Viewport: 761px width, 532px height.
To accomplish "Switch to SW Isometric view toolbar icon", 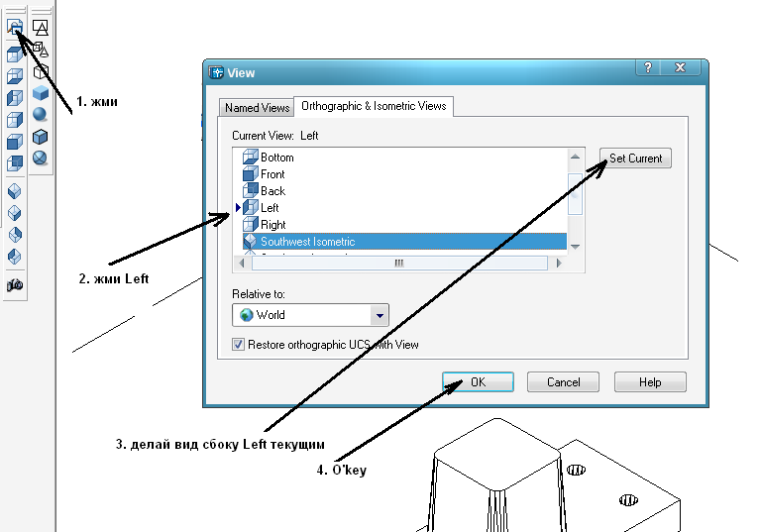I will click(15, 191).
